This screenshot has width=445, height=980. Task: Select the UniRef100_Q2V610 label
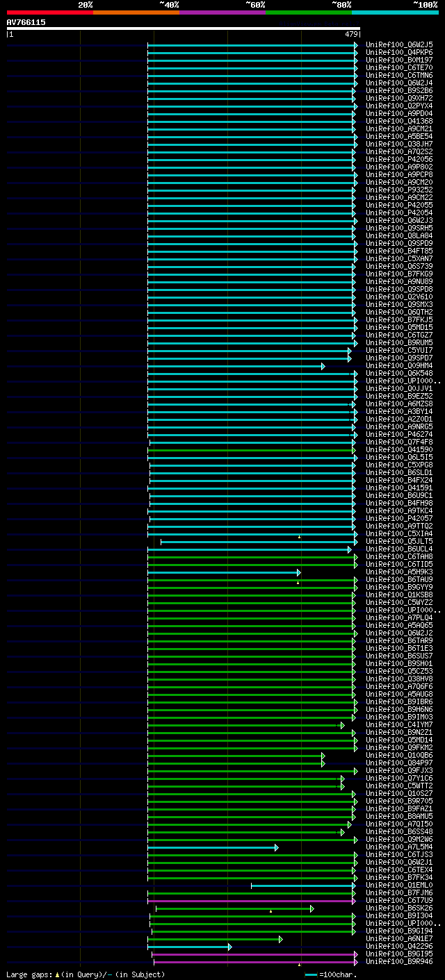(x=399, y=297)
